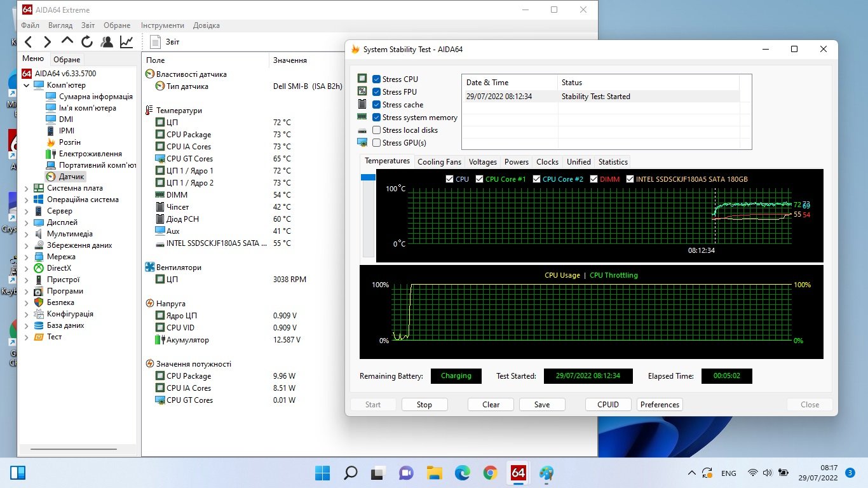868x488 pixels.
Task: Open taskbar Search
Action: [351, 473]
